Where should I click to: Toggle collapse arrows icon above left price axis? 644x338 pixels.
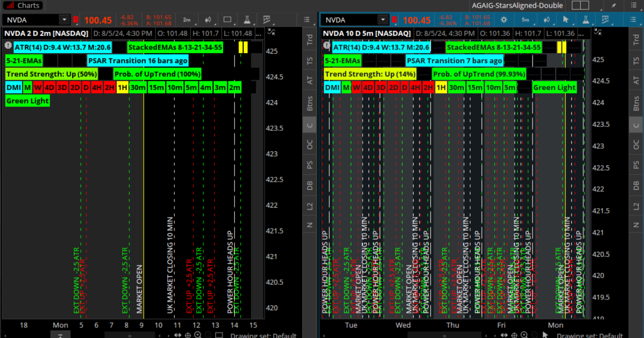(x=271, y=32)
